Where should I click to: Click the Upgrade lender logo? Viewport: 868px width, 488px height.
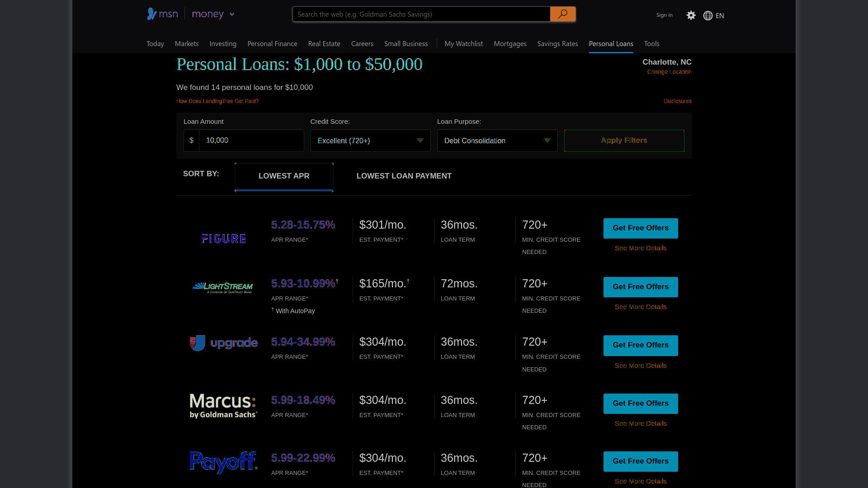224,343
